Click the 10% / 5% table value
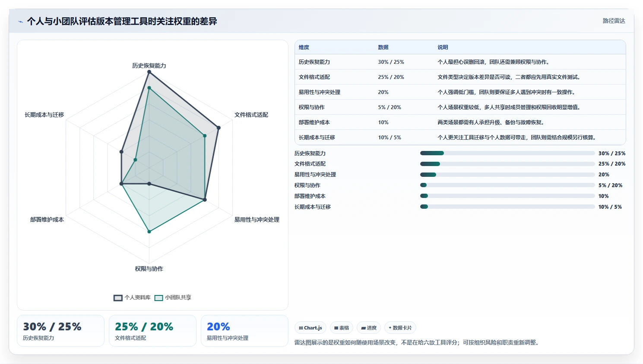The height and width of the screenshot is (364, 643). 390,138
